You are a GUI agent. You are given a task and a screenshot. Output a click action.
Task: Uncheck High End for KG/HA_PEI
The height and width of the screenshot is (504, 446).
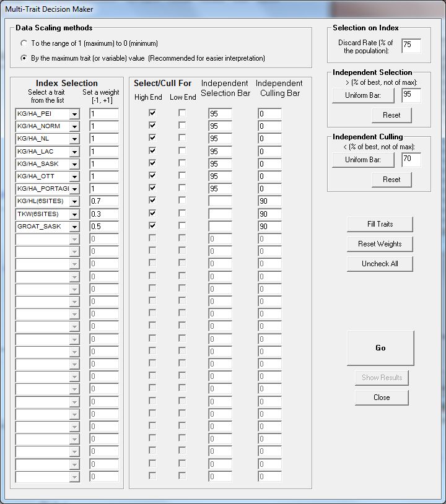pos(152,113)
